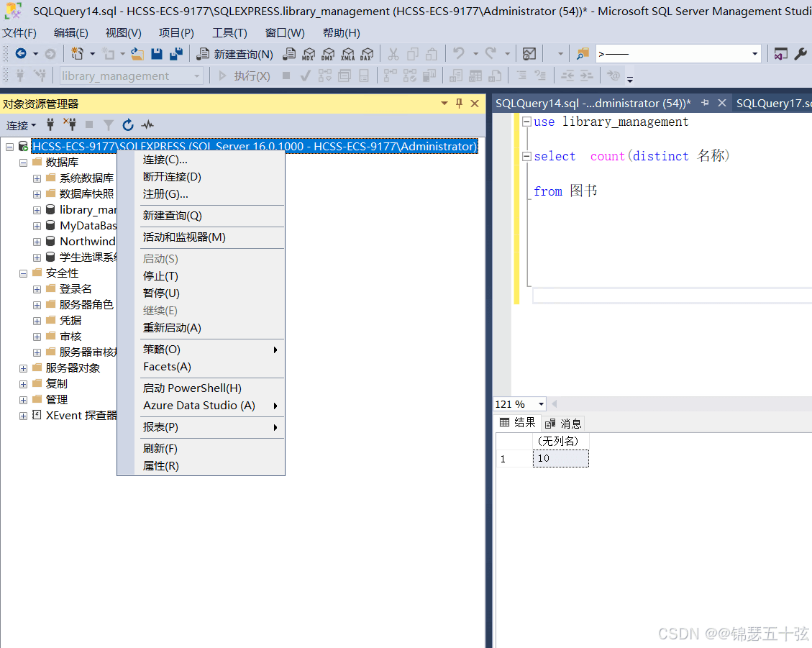
Task: Click the toolbar search input field
Action: 672,54
